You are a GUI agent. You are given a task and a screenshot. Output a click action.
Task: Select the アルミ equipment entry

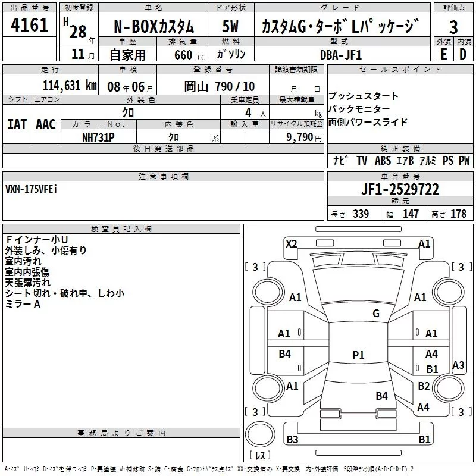point(428,160)
